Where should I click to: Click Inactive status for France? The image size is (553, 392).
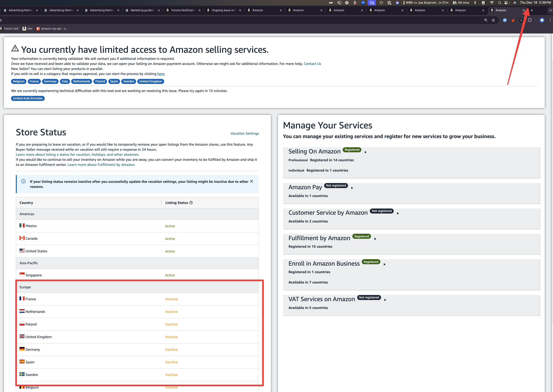171,299
